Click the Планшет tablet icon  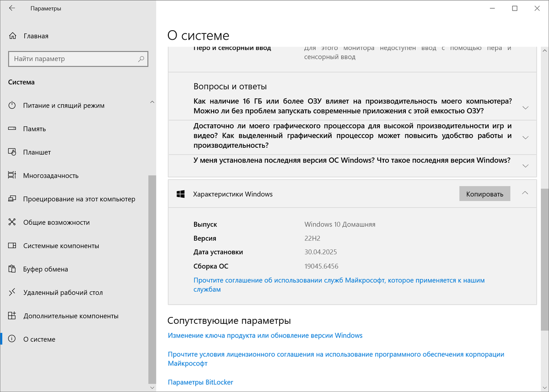click(x=12, y=152)
